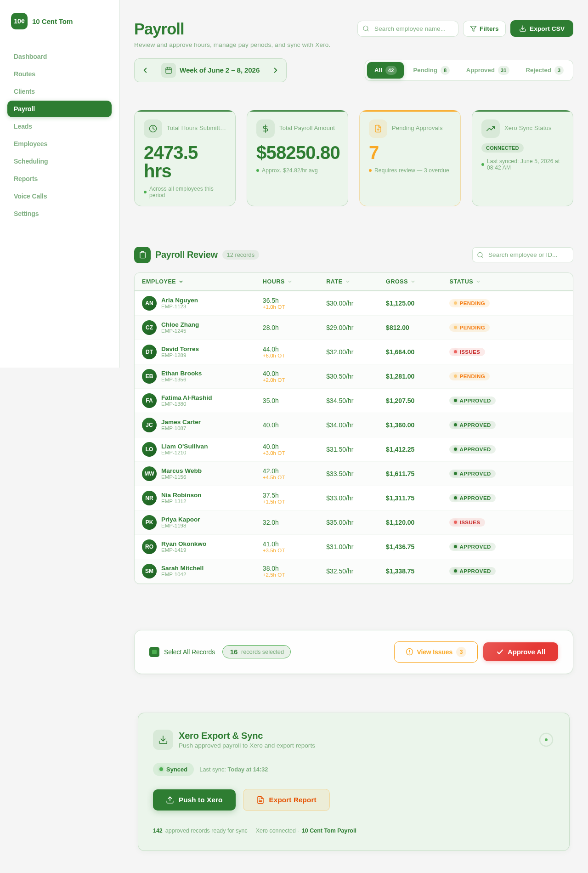
Task: Show the Pending records tab
Action: (x=431, y=70)
